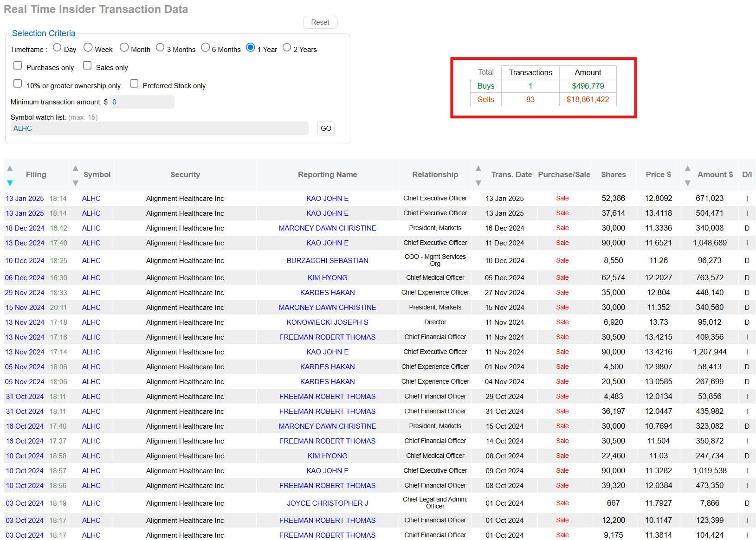
Task: Sort Trans. Date ascending with up arrow
Action: [x=478, y=168]
